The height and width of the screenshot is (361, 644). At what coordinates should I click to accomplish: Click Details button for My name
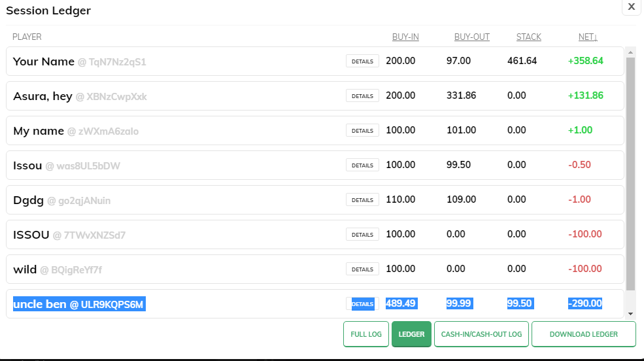pos(362,131)
